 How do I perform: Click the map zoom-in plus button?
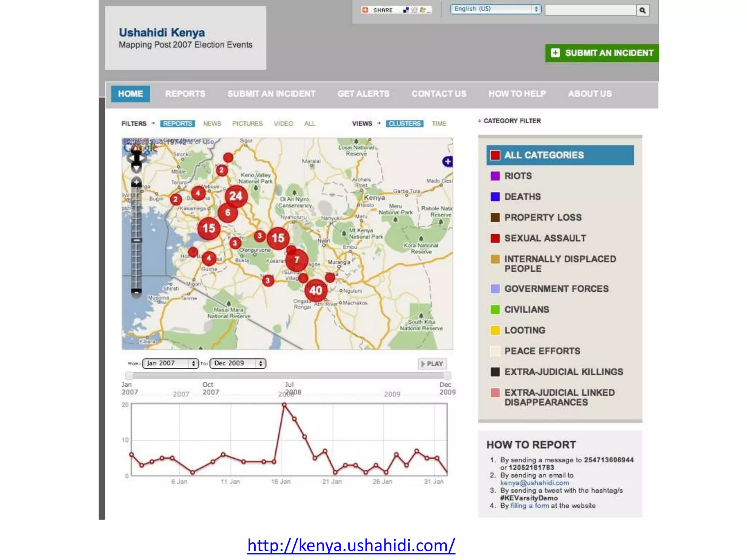tap(136, 182)
